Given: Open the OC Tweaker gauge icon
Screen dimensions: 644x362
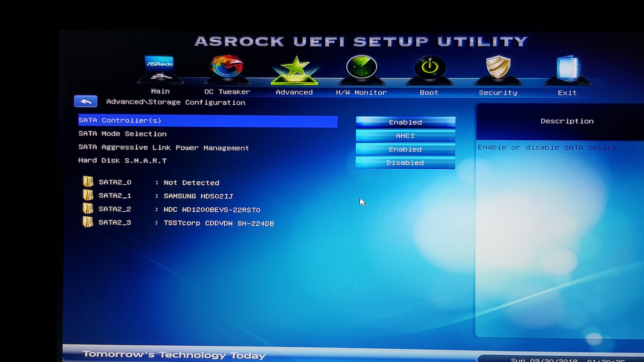Looking at the screenshot, I should pyautogui.click(x=227, y=69).
